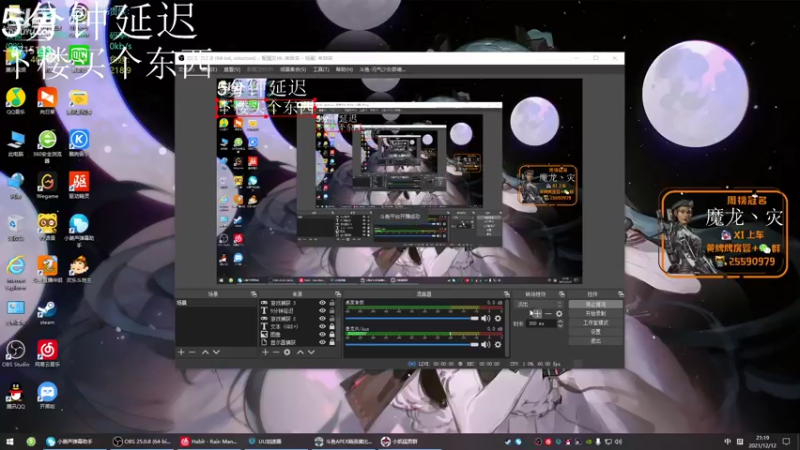Screen dimensions: 800x450
Task: Open the OBS Studio desktop shortcut
Action: (15, 354)
